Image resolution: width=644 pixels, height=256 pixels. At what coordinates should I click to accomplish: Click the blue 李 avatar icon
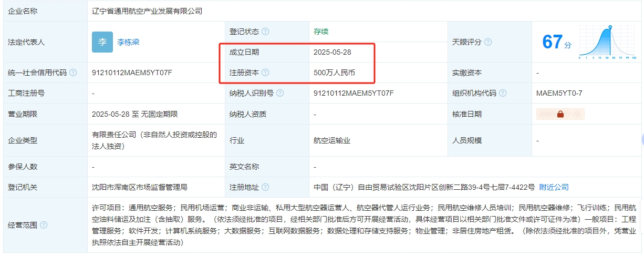click(x=102, y=42)
